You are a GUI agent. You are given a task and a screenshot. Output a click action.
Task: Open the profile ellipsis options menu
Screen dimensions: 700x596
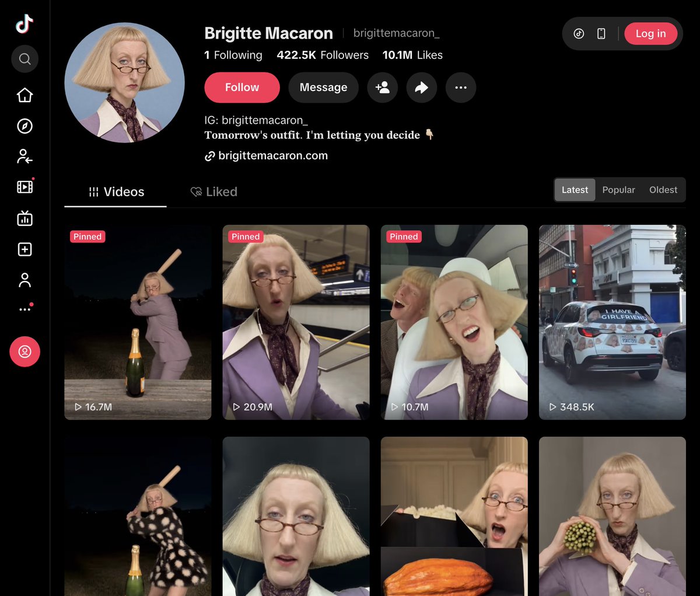pyautogui.click(x=461, y=88)
